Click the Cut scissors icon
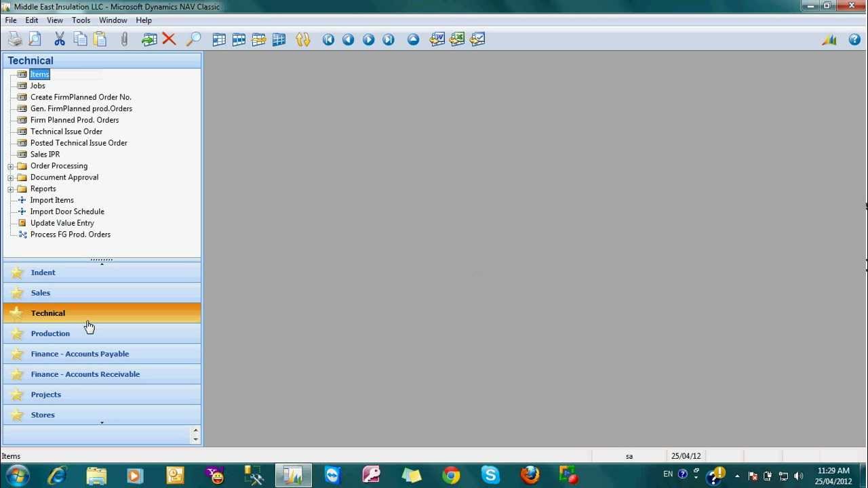Image resolution: width=868 pixels, height=488 pixels. [x=60, y=39]
